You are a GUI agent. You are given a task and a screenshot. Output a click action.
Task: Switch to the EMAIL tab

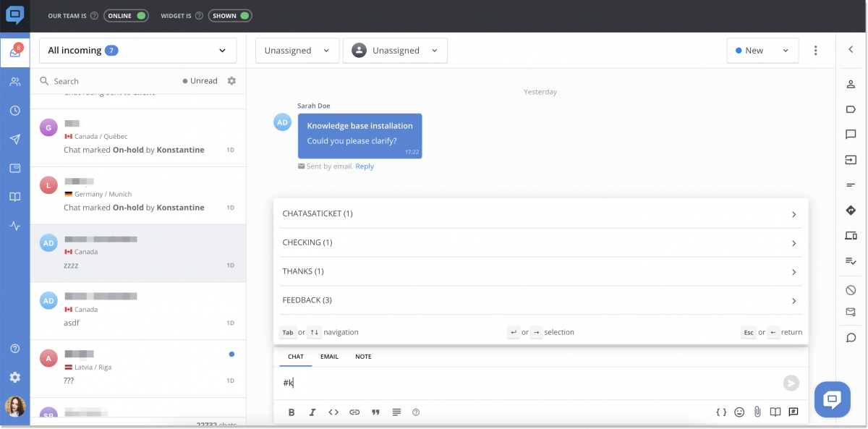[x=329, y=356]
